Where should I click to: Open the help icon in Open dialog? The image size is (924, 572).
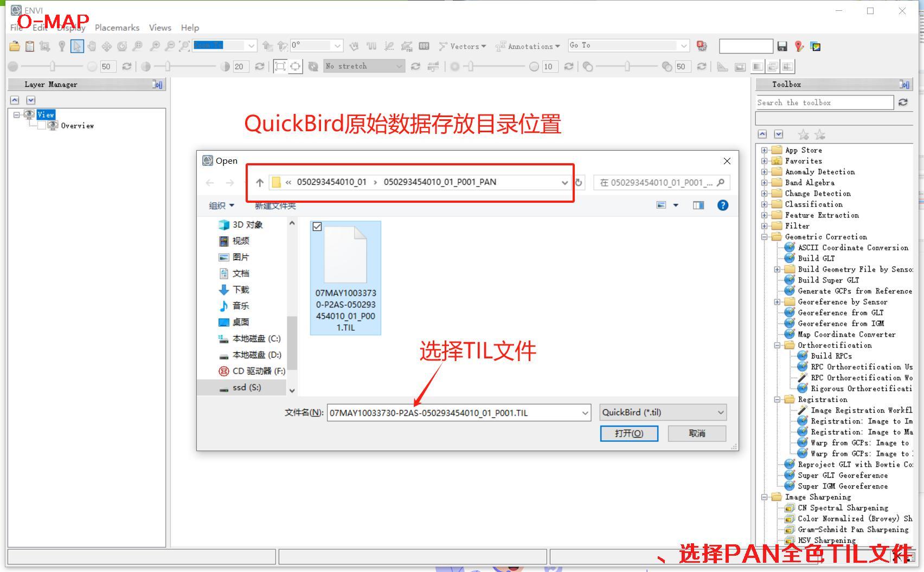722,205
